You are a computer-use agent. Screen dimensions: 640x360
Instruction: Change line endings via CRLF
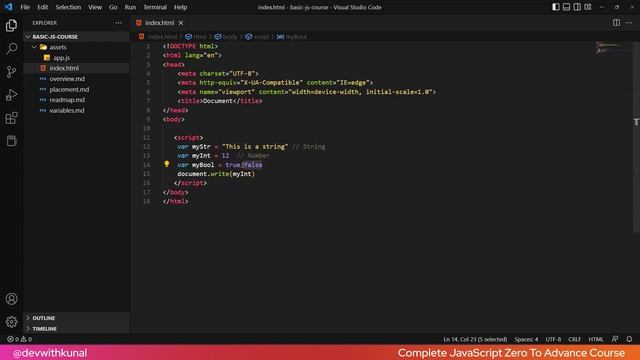[x=574, y=339]
